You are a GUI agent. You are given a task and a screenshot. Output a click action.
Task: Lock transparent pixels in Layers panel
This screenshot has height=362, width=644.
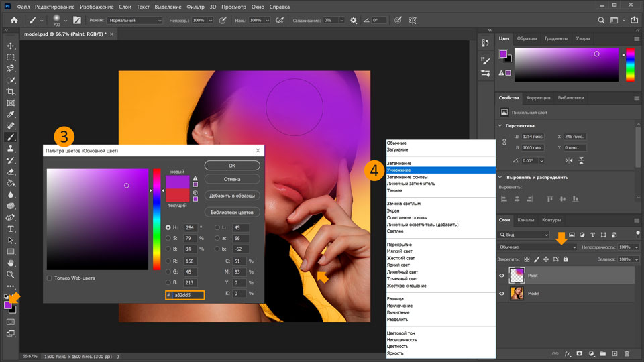point(527,259)
